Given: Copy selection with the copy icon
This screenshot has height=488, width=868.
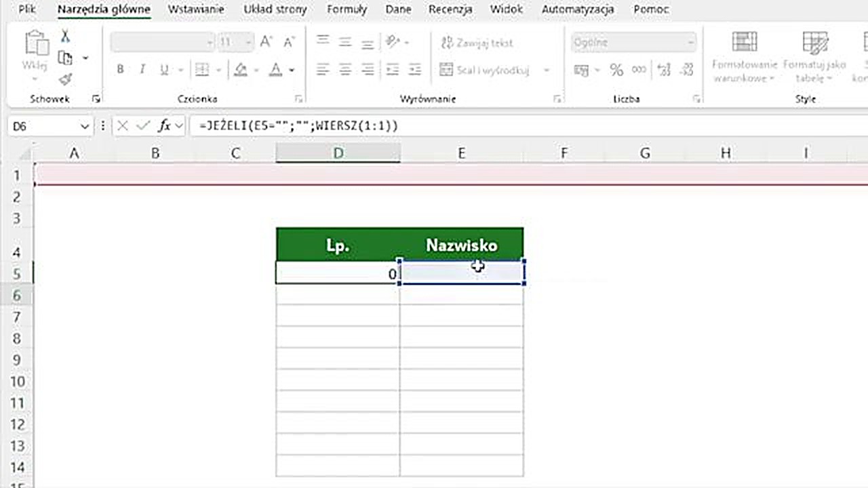Looking at the screenshot, I should pyautogui.click(x=64, y=58).
